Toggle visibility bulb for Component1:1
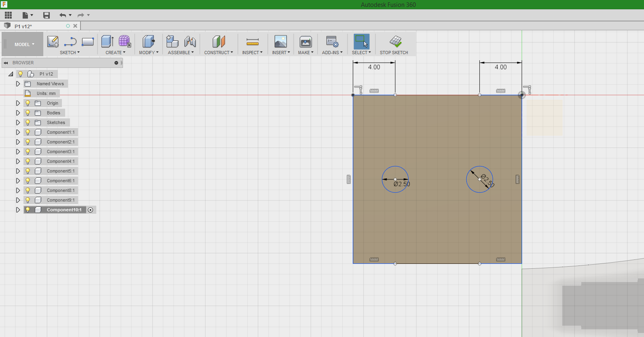 [28, 132]
